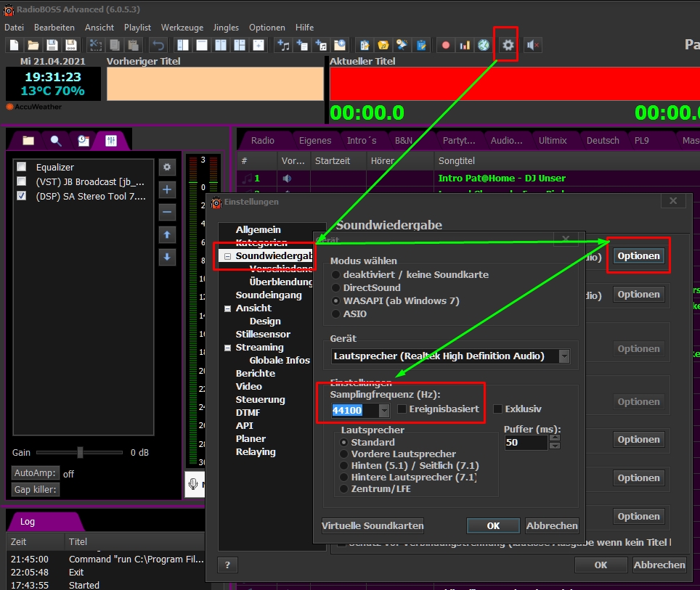Viewport: 700px width, 590px height.
Task: Check the Ereignisbasiert checkbox
Action: coord(402,409)
